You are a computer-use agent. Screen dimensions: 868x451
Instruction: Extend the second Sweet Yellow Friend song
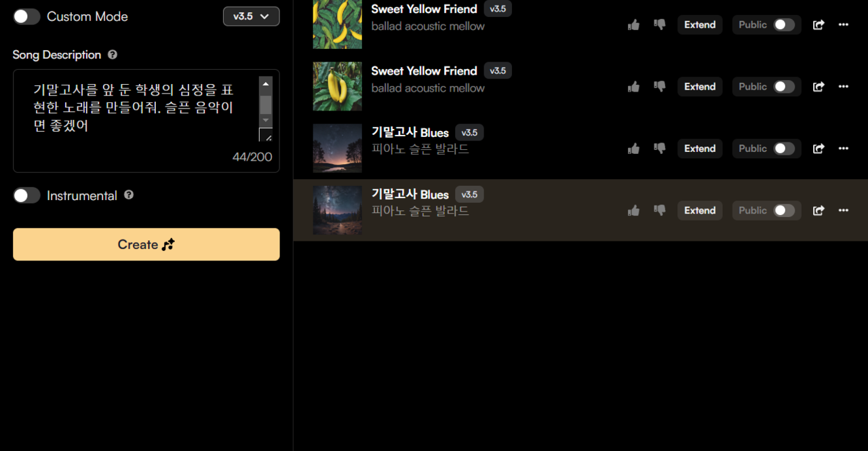click(700, 87)
